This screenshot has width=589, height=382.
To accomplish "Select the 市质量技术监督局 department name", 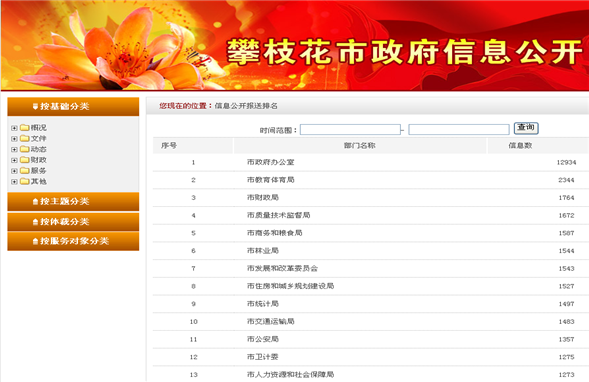I will (x=279, y=215).
